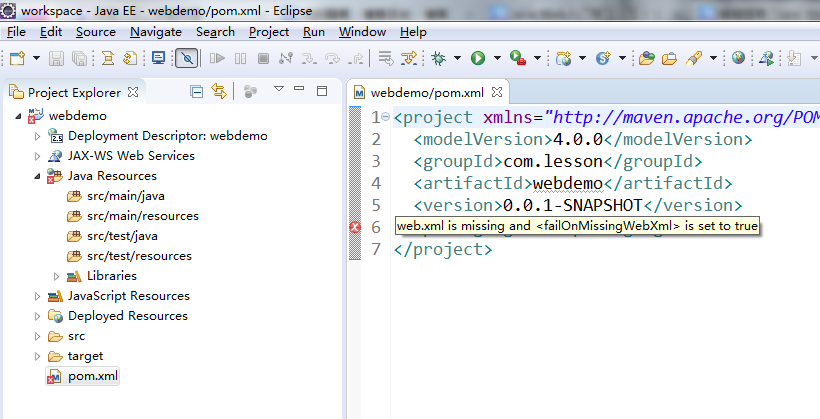Screen dimensions: 820x419
Task: Open the Help menu
Action: (413, 32)
